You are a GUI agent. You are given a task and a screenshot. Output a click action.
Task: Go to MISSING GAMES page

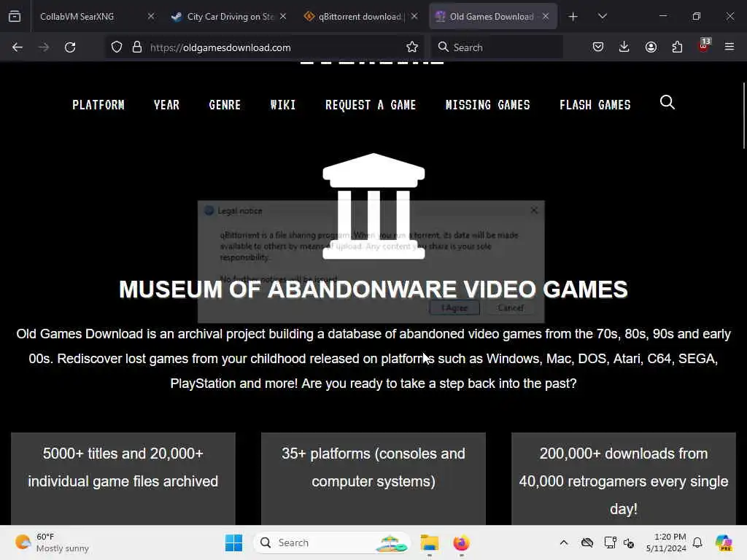[488, 105]
